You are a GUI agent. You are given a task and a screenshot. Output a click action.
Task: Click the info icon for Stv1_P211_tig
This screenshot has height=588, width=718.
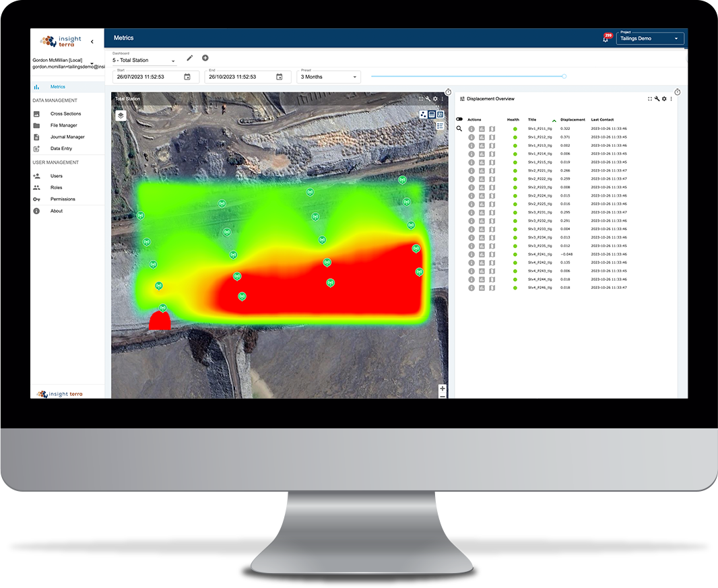[x=471, y=130]
